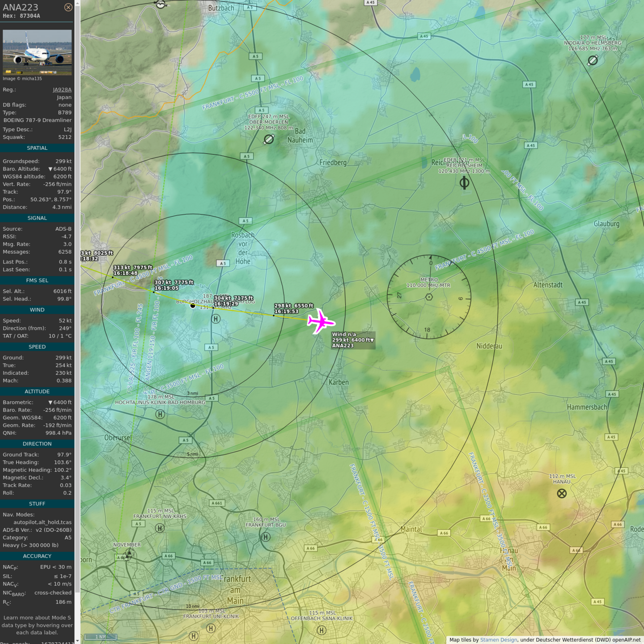Open the JA928A registration link
The image size is (644, 644).
pos(62,89)
